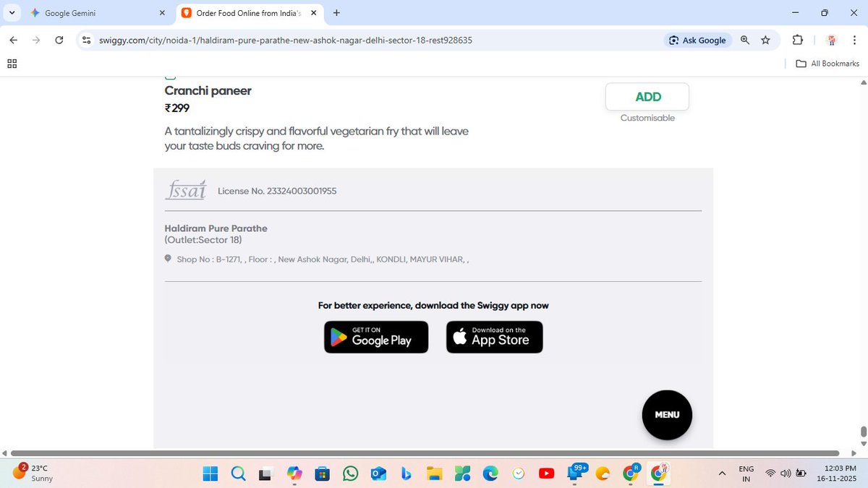Image resolution: width=868 pixels, height=488 pixels.
Task: Open YouTube from the taskbar
Action: 547,474
